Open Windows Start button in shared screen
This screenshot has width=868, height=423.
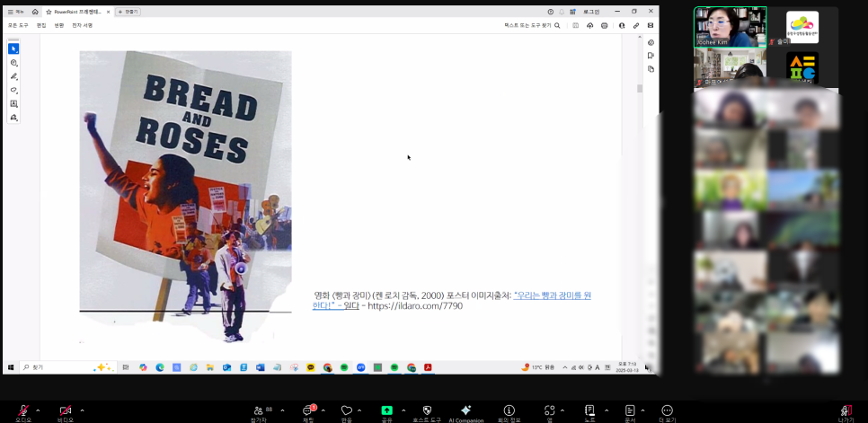pos(11,367)
